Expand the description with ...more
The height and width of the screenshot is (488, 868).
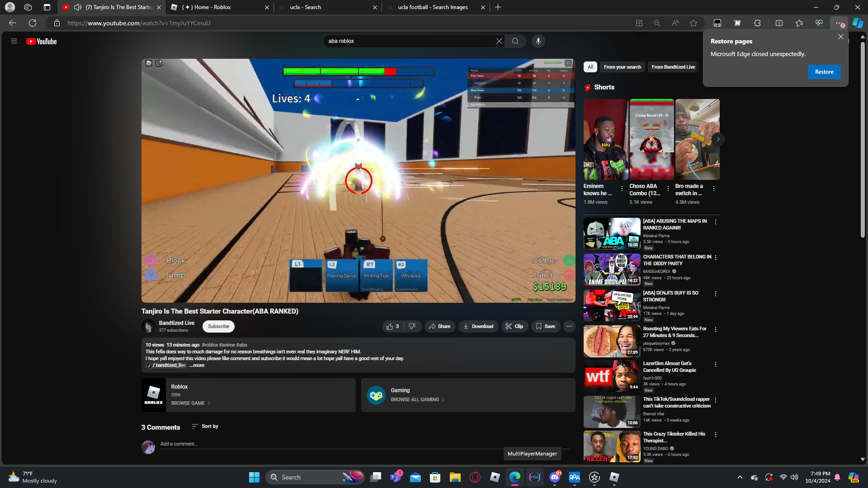tap(197, 366)
